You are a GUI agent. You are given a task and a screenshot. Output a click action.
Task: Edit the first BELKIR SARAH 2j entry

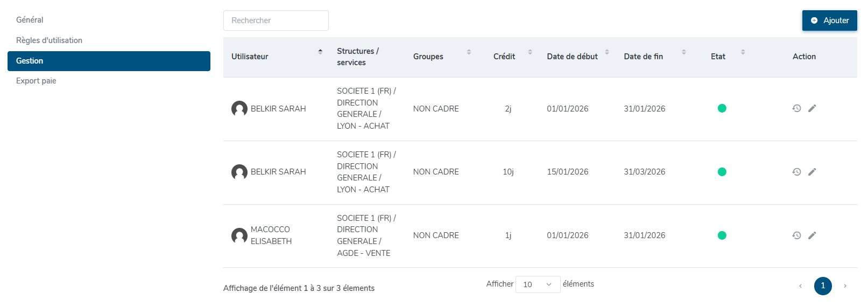812,108
